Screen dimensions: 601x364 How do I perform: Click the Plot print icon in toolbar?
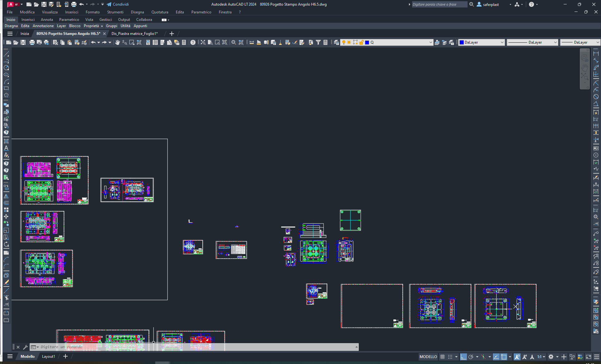pyautogui.click(x=32, y=42)
